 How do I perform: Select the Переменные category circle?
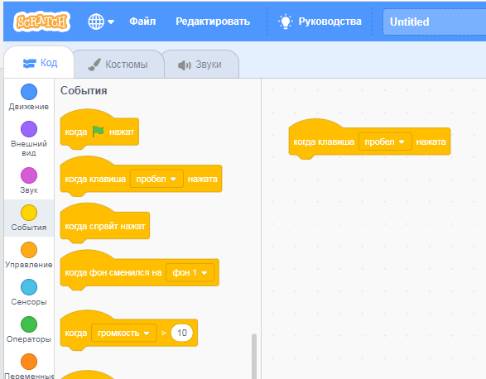point(29,362)
